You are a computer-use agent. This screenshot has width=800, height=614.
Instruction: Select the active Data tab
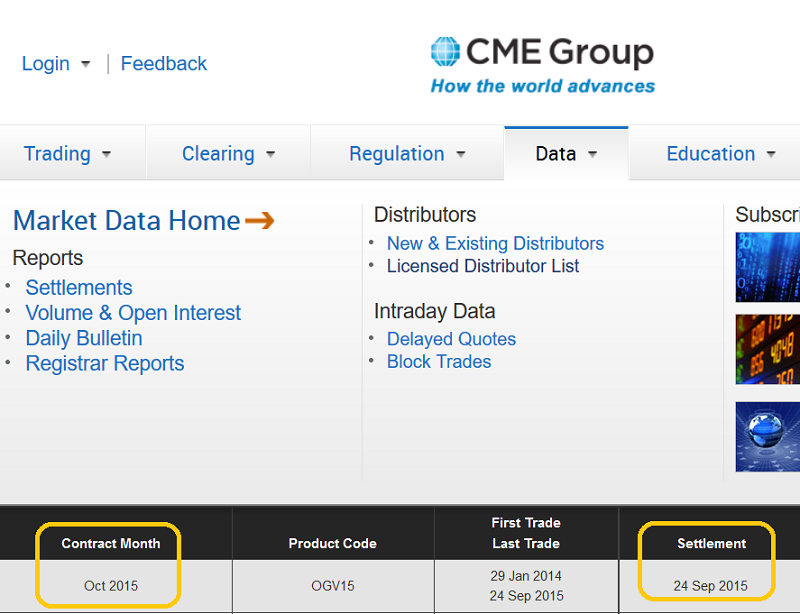[556, 154]
